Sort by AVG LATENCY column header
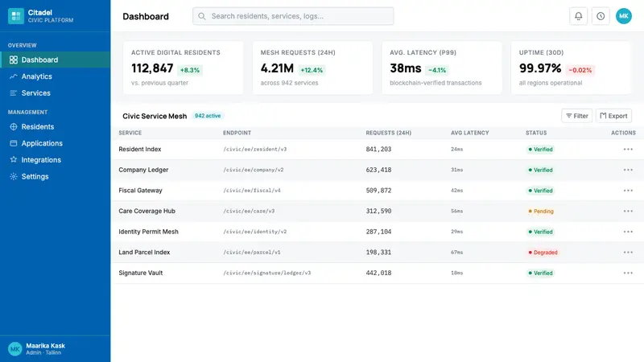 point(470,133)
